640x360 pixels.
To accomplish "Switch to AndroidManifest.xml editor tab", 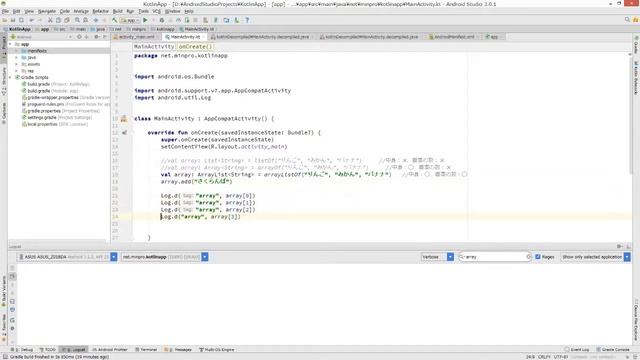I will pyautogui.click(x=454, y=37).
